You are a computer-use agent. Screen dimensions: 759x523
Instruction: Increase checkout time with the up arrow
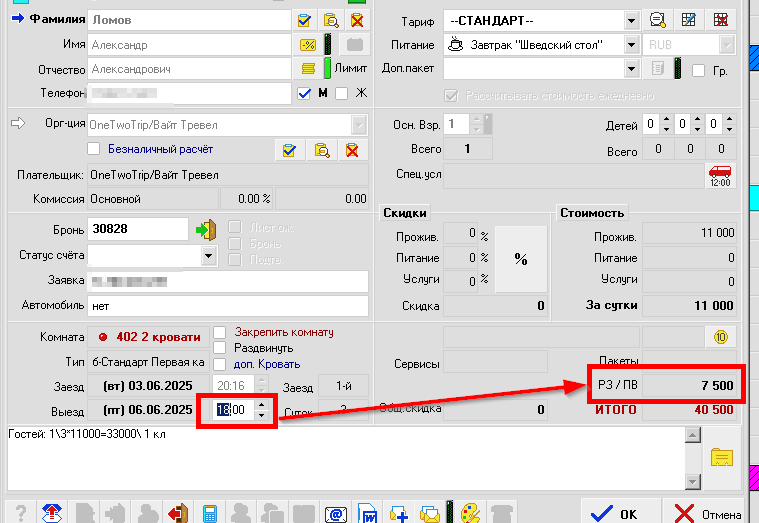[262, 405]
